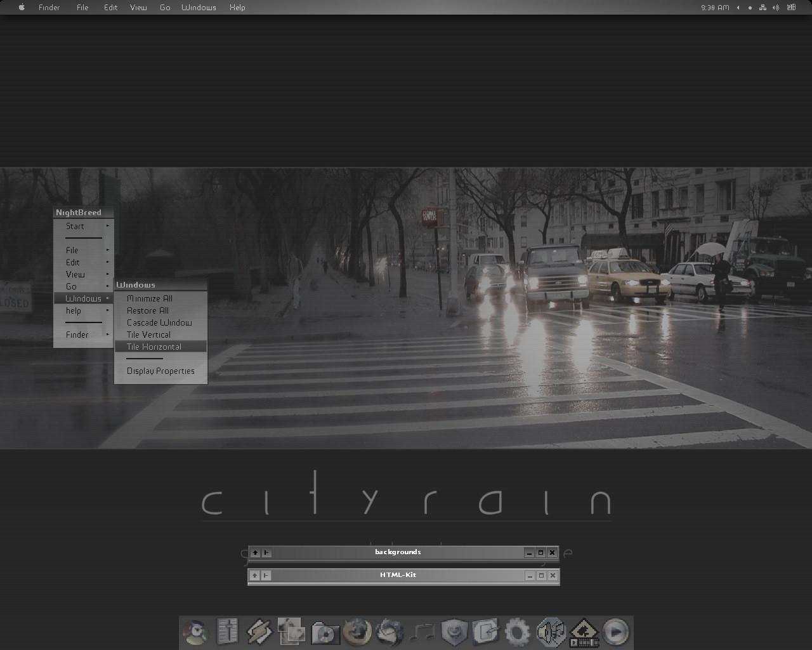The image size is (812, 650).
Task: Choose Cascade Window in Windows submenu
Action: pyautogui.click(x=160, y=322)
